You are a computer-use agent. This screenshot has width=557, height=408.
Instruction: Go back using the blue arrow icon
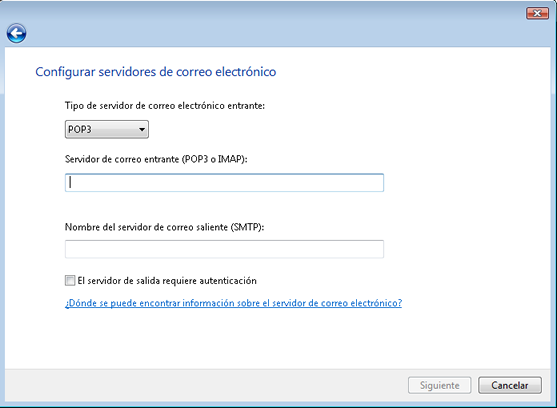tap(16, 33)
